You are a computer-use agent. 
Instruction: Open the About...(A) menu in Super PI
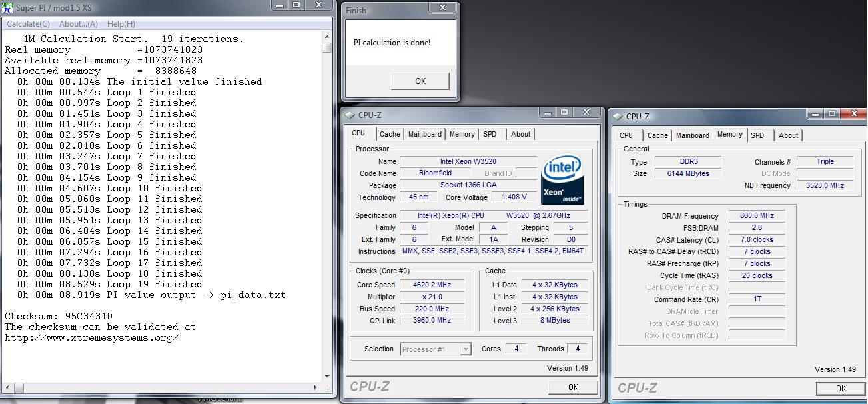click(x=79, y=24)
